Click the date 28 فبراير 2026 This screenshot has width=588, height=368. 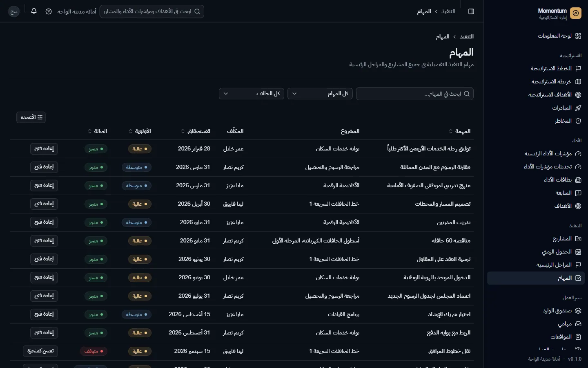(194, 149)
